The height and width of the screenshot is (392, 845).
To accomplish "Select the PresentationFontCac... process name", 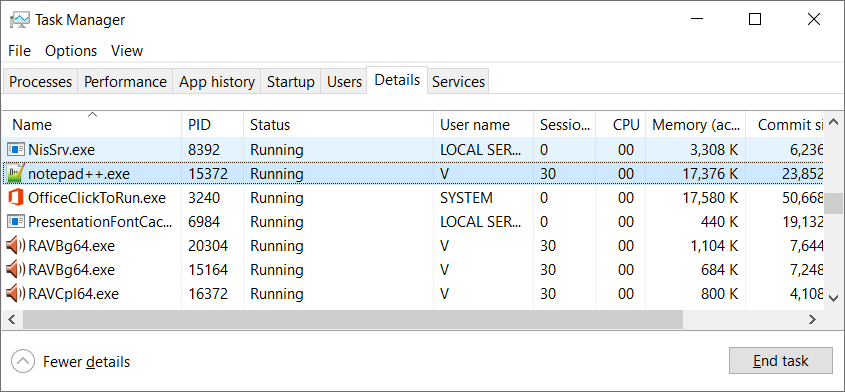I will point(100,222).
